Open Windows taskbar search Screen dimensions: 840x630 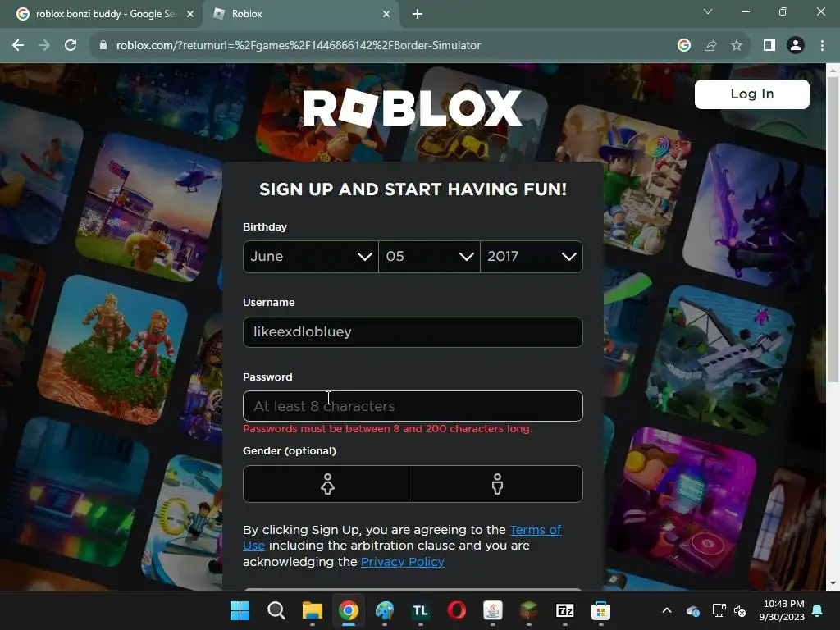point(276,610)
